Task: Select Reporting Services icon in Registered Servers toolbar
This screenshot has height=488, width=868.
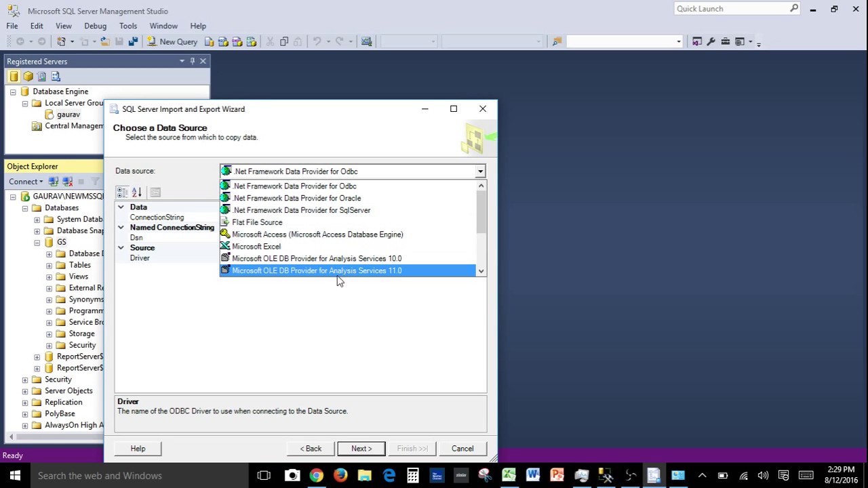Action: point(41,77)
